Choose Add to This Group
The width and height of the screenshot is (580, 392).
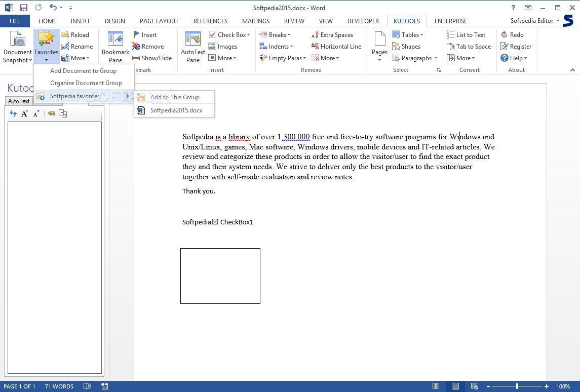point(174,97)
